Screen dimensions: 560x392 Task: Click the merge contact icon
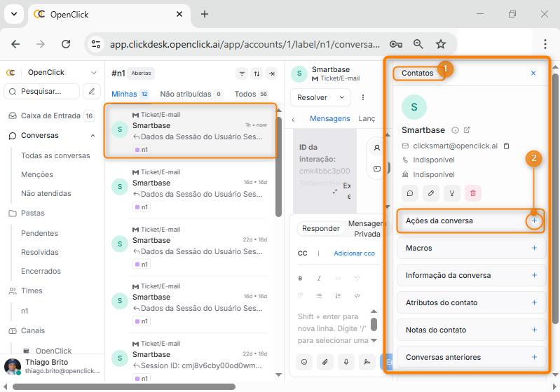[453, 193]
